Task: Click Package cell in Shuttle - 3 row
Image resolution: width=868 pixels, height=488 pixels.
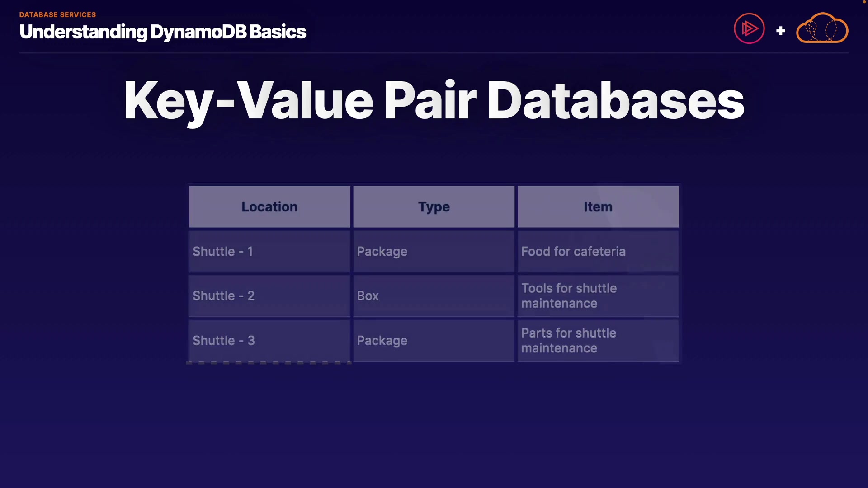Action: click(x=434, y=340)
